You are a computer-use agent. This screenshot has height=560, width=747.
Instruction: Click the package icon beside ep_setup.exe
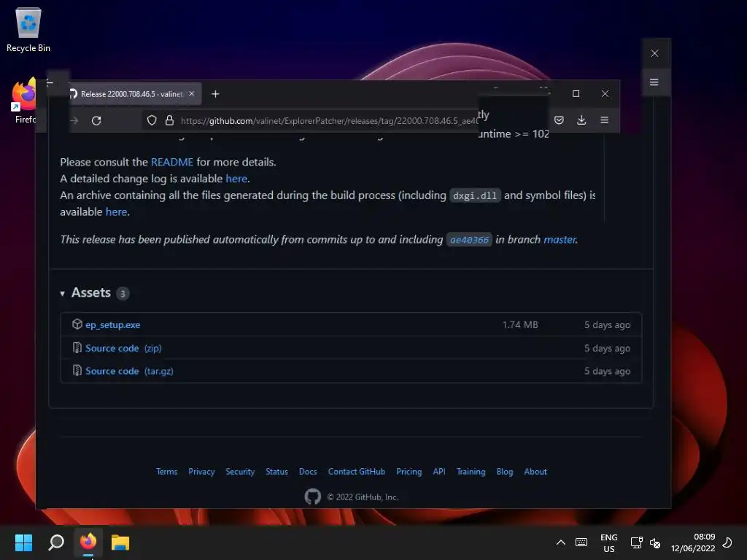click(x=77, y=324)
